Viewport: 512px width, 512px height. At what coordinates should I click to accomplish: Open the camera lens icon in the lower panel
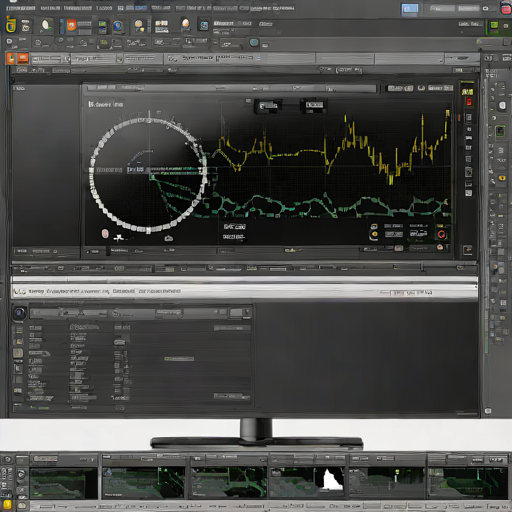tap(19, 313)
